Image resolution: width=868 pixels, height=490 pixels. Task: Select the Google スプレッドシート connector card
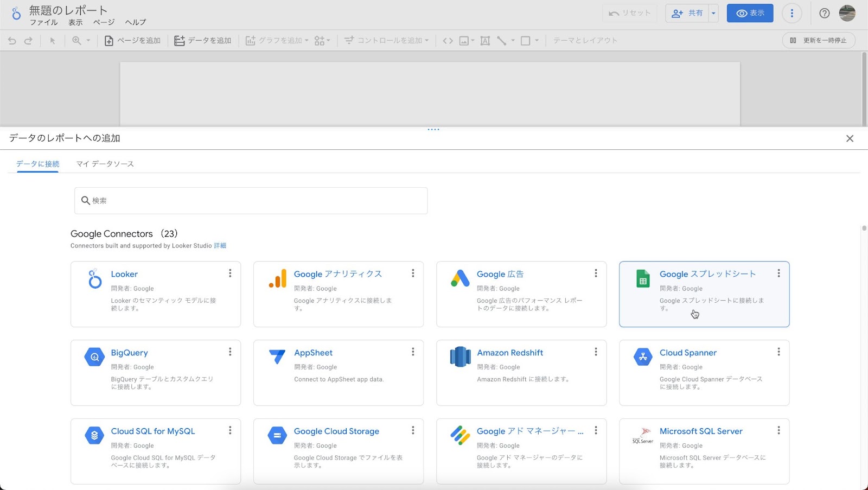pos(704,294)
